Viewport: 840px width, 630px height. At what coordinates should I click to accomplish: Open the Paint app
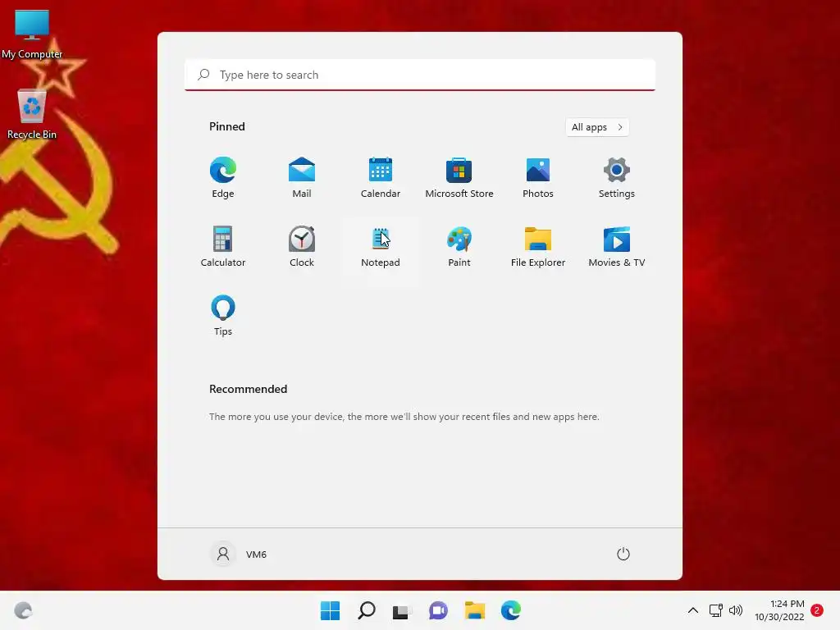coord(459,246)
